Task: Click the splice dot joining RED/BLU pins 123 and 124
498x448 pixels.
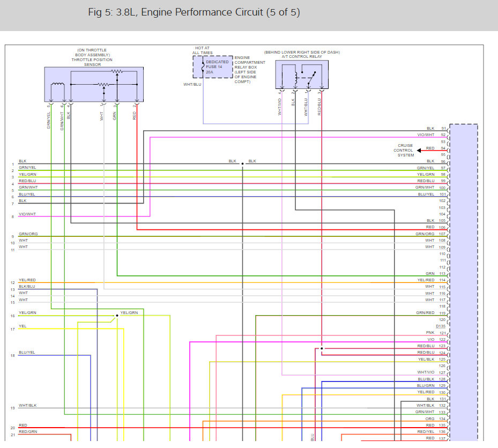Action: (322, 349)
